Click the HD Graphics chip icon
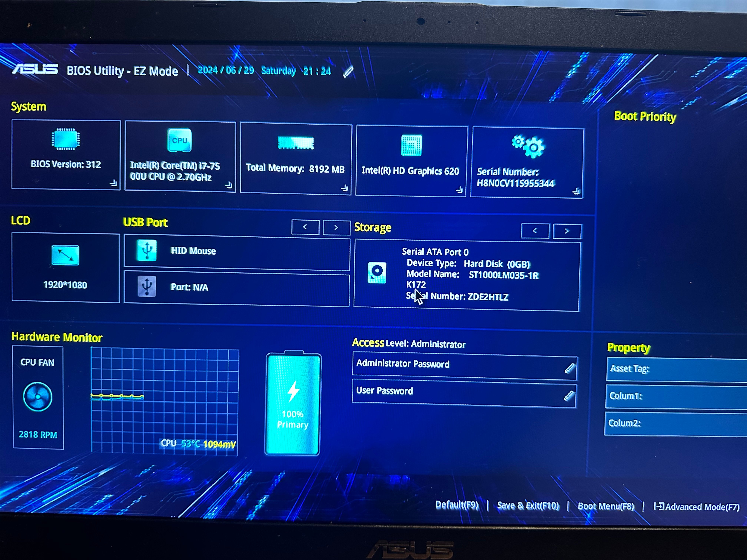The image size is (747, 560). [x=411, y=145]
